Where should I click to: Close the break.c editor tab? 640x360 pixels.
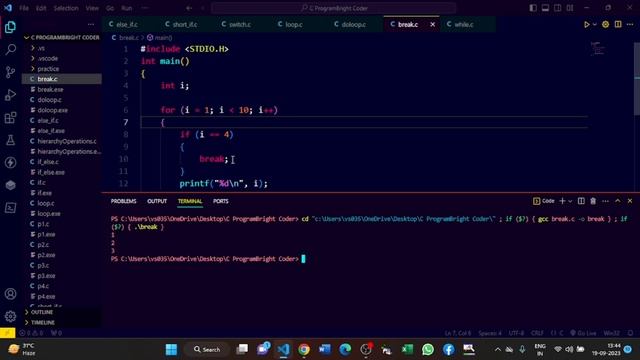point(433,24)
